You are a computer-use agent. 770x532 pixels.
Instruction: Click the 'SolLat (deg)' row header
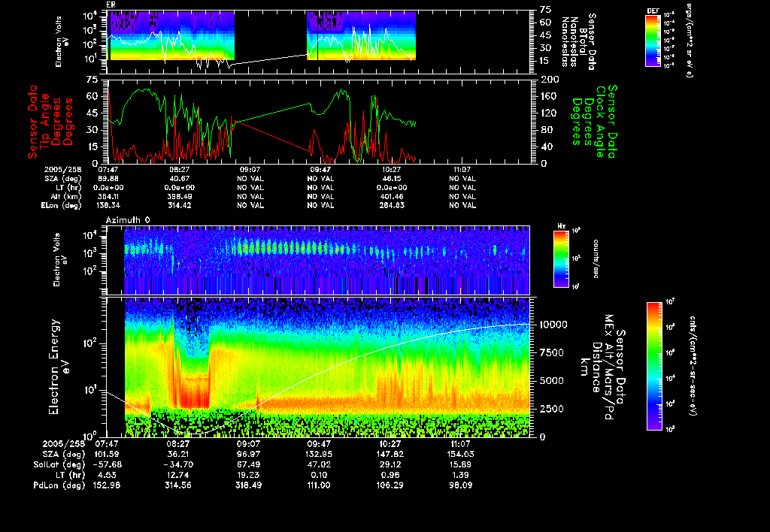59,464
